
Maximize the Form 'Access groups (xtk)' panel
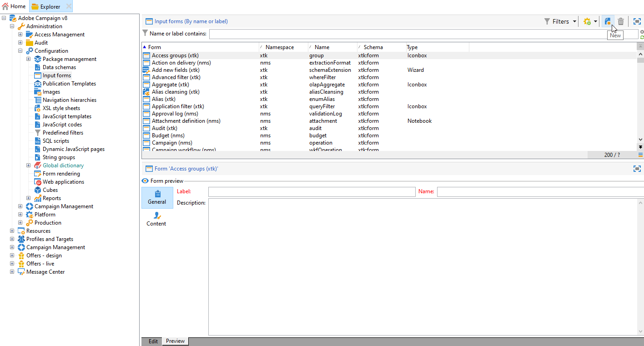(637, 169)
